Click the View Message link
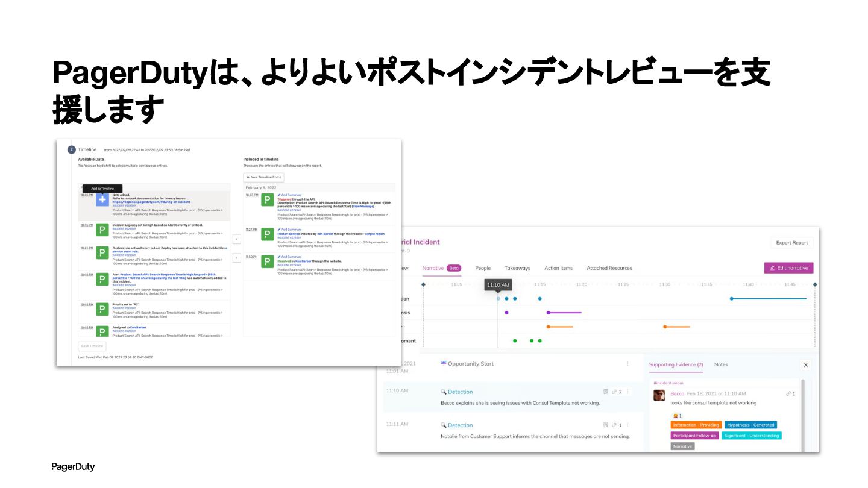The height and width of the screenshot is (488, 868). tap(362, 207)
